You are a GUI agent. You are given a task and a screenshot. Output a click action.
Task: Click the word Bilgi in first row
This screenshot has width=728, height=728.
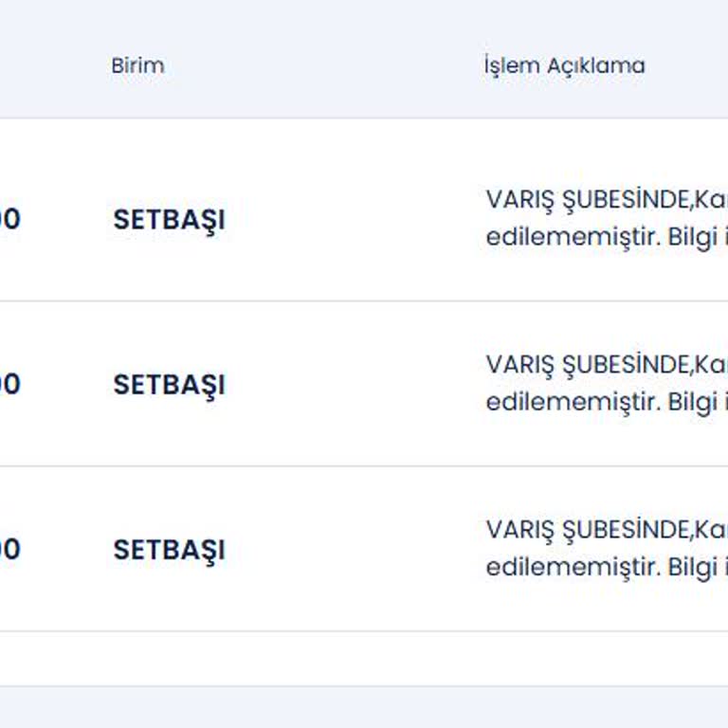tap(692, 237)
